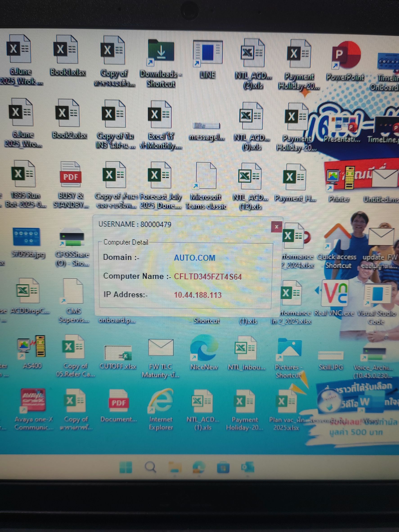Open the BUSY & STANDBY PDF file
399x532 pixels.
[70, 175]
